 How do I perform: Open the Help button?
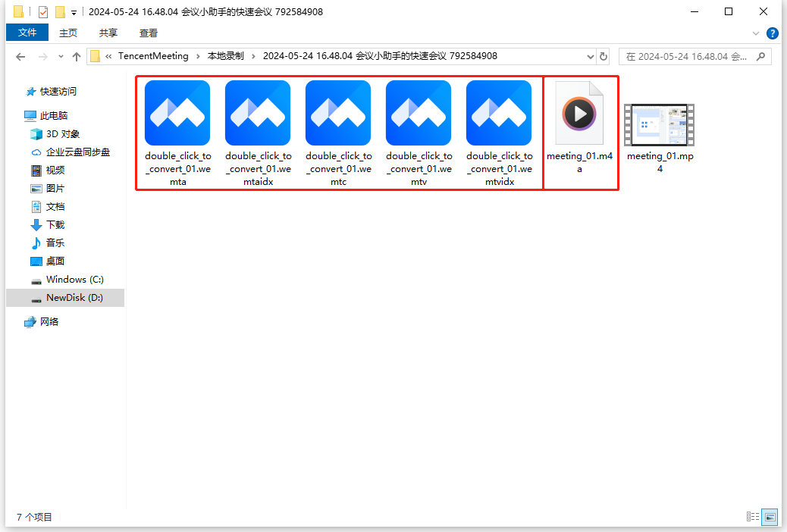point(772,33)
